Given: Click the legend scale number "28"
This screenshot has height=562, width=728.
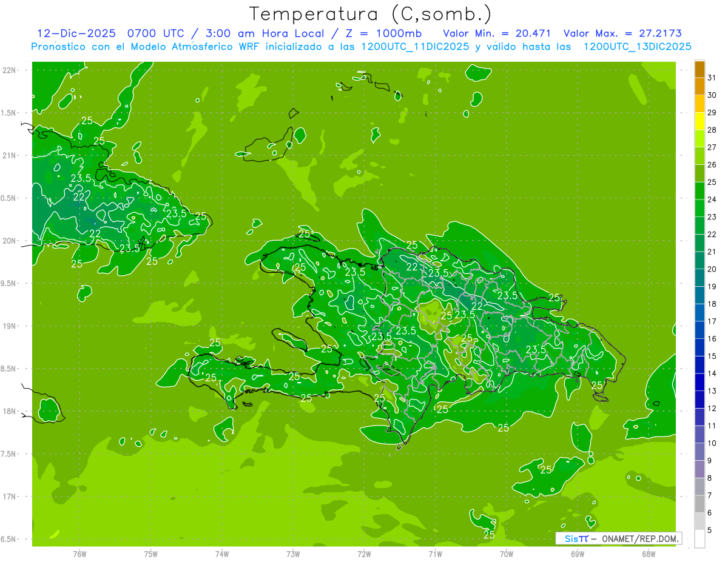Looking at the screenshot, I should [712, 130].
